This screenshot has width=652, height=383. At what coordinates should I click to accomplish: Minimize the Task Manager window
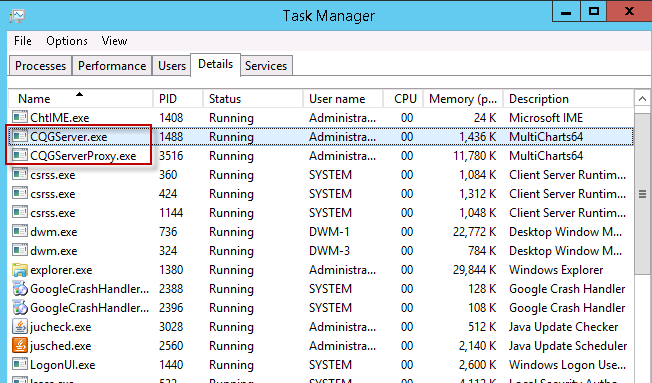[x=566, y=12]
